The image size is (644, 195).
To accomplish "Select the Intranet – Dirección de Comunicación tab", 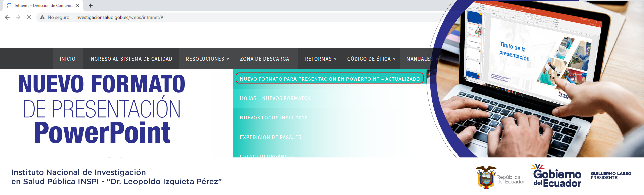I will pyautogui.click(x=43, y=6).
